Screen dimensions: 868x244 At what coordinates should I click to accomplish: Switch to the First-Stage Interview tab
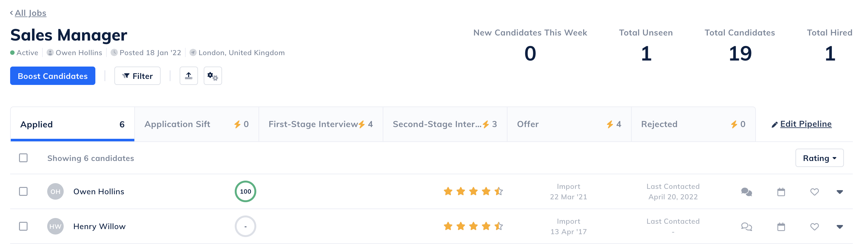[x=321, y=124]
